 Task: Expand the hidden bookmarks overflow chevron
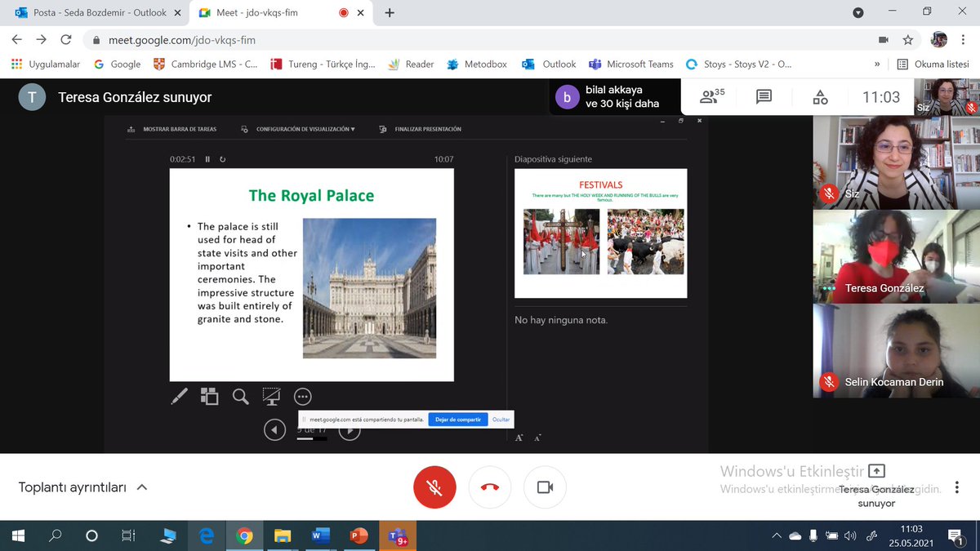[876, 64]
